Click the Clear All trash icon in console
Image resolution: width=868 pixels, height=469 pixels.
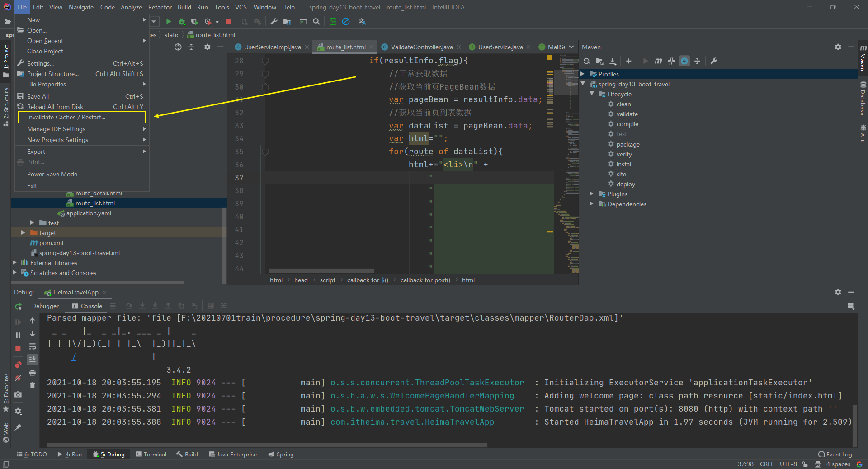(x=33, y=385)
